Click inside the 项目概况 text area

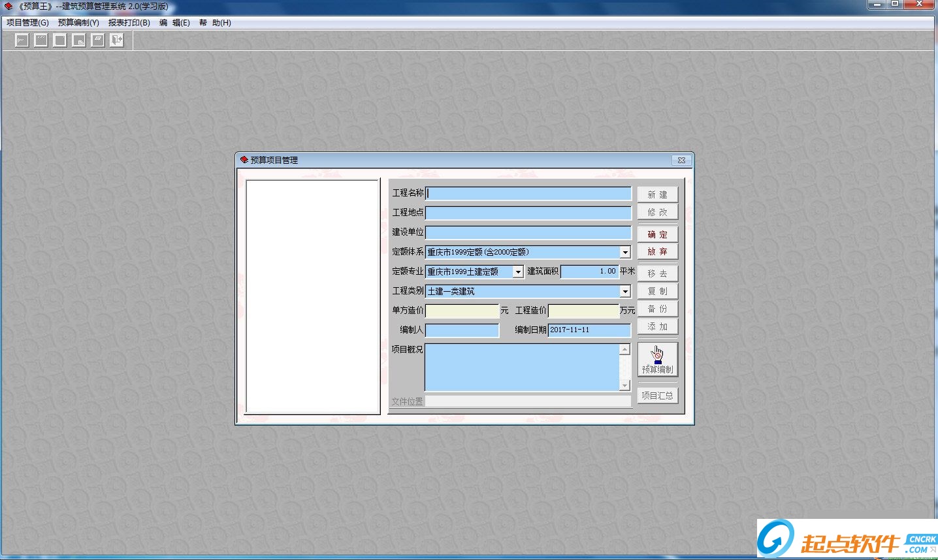[x=522, y=367]
